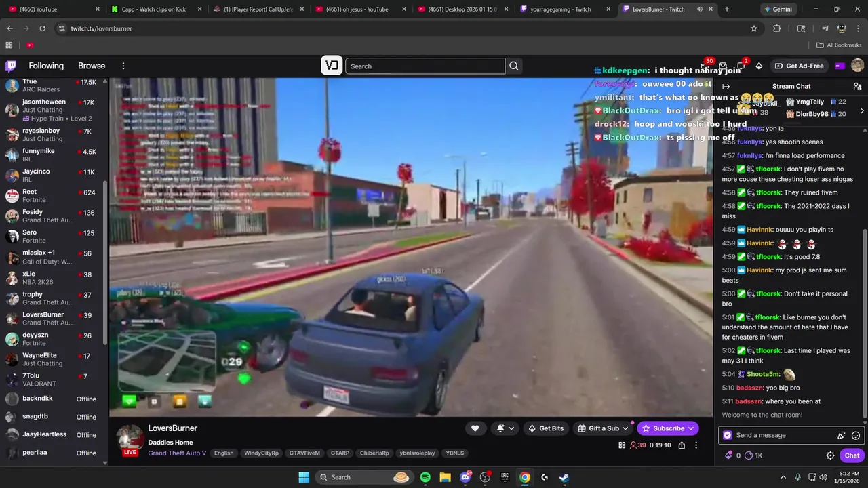The height and width of the screenshot is (488, 868).
Task: Open the Prime loot crown icon
Action: [x=703, y=66]
